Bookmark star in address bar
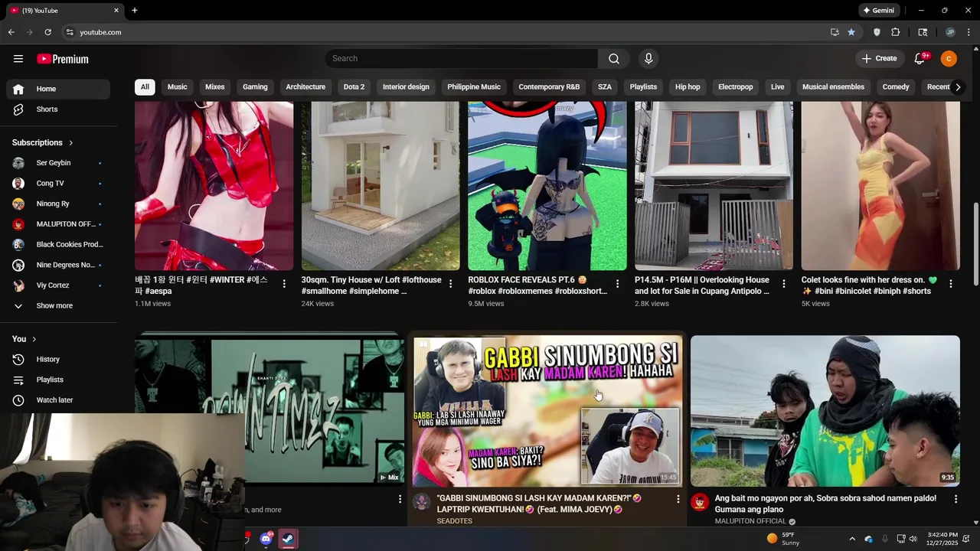The width and height of the screenshot is (980, 551). [851, 32]
